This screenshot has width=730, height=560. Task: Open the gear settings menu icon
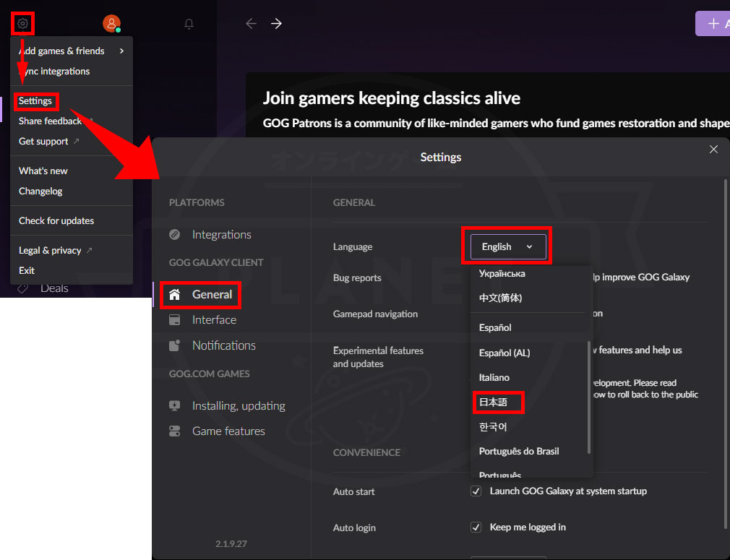(x=22, y=23)
